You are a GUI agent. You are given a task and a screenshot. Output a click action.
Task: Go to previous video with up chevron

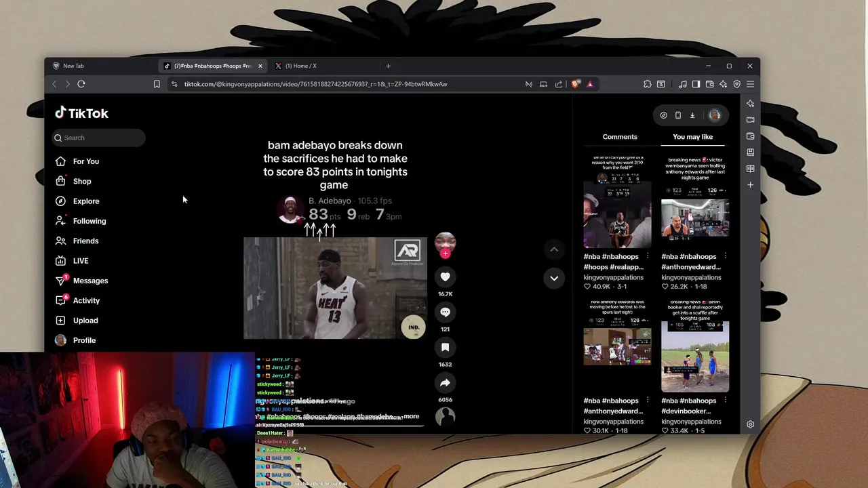(554, 249)
